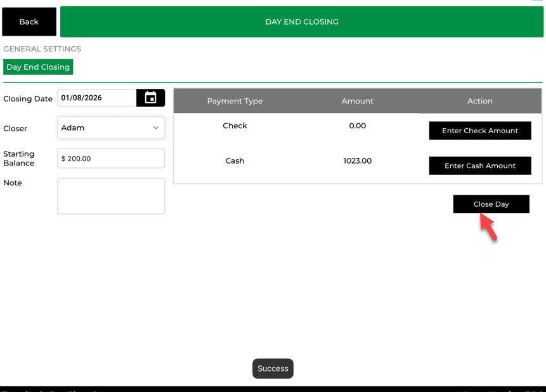The width and height of the screenshot is (546, 392).
Task: Click the Action column header
Action: tap(479, 101)
